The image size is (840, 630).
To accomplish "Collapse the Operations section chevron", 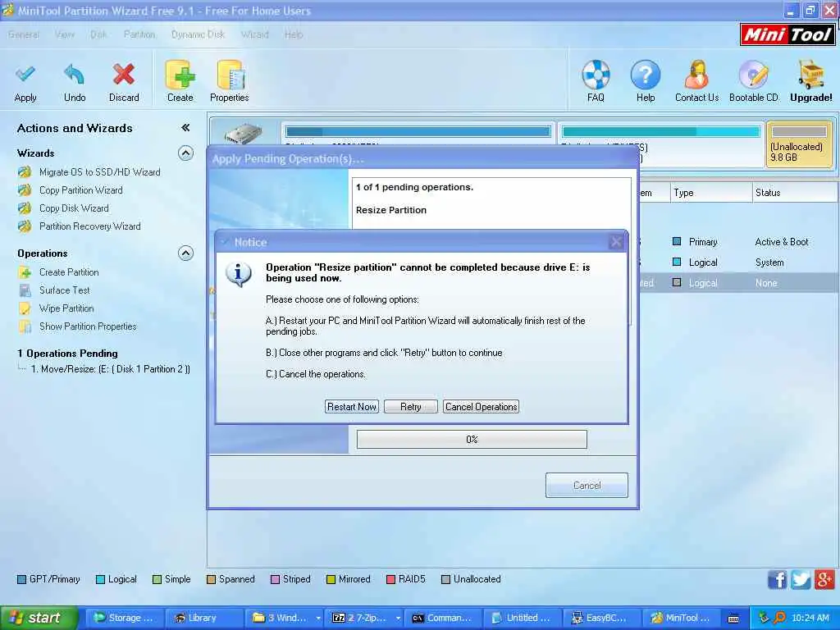I will click(x=185, y=253).
